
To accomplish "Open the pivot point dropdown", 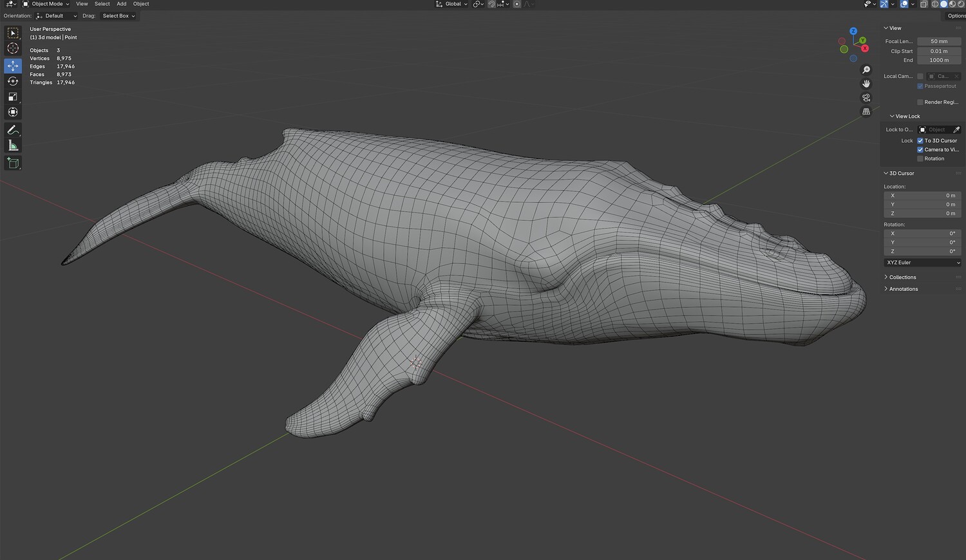I will click(478, 4).
